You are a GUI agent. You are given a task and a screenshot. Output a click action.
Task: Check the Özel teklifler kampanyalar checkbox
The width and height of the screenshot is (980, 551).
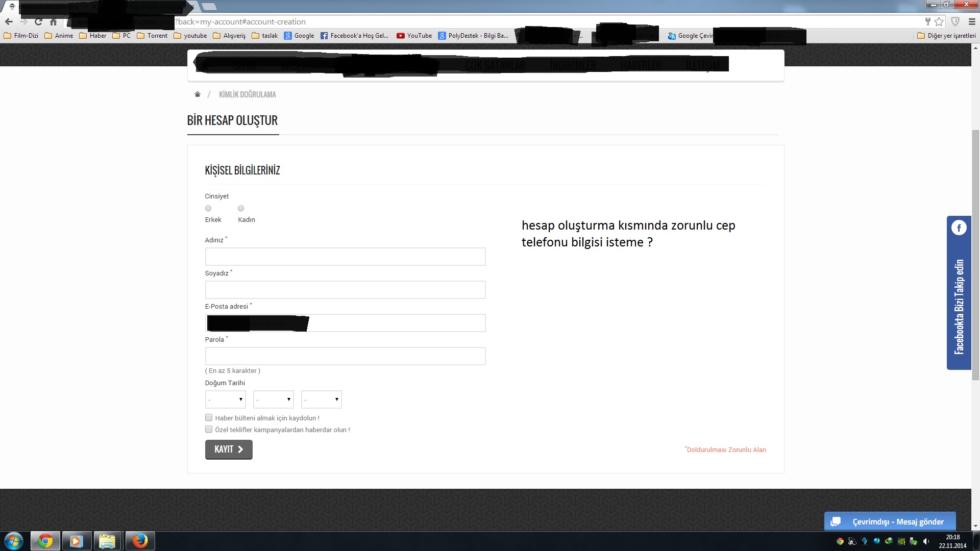coord(209,430)
